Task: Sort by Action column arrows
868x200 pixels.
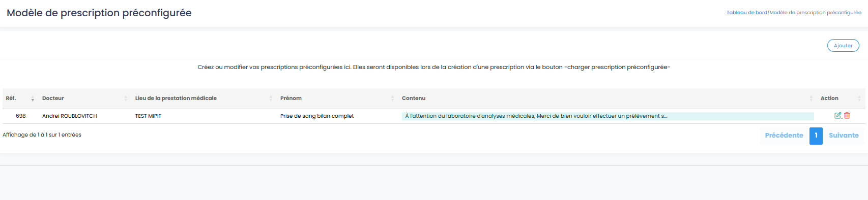Action: pos(859,98)
